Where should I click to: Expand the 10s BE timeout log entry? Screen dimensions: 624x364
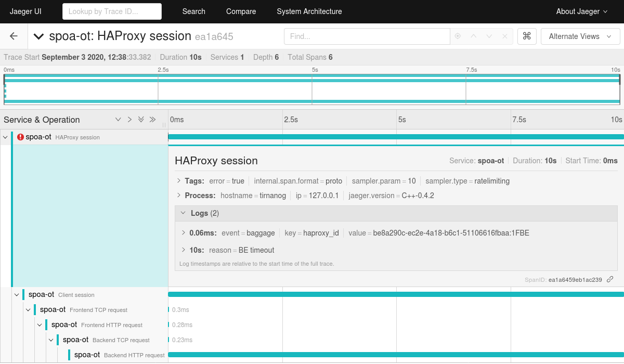click(184, 250)
